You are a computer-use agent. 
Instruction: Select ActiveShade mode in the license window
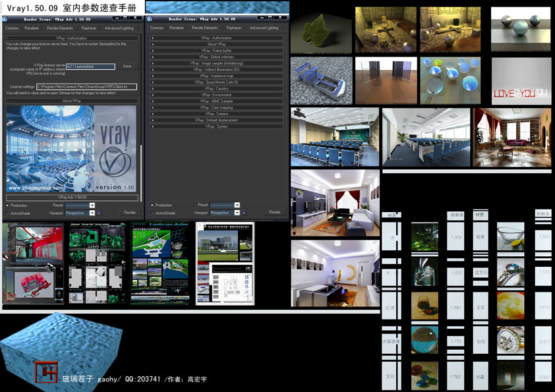click(x=7, y=213)
